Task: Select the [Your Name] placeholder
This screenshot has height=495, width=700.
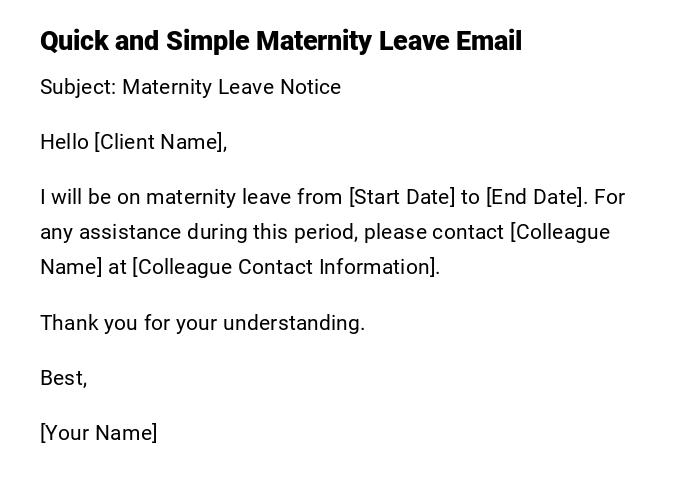Action: pyautogui.click(x=98, y=433)
